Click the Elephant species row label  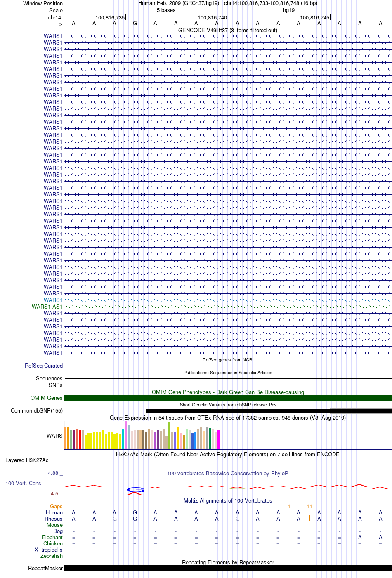point(52,537)
